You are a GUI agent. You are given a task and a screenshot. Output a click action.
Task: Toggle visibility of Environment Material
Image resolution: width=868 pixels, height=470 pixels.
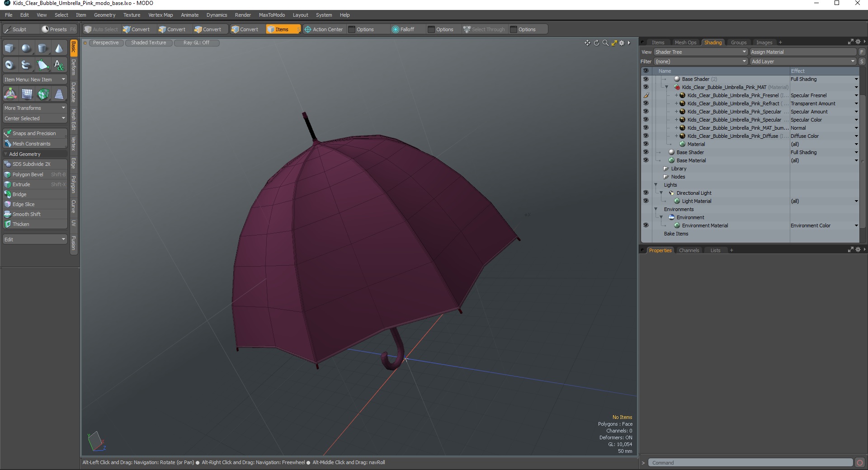coord(646,226)
